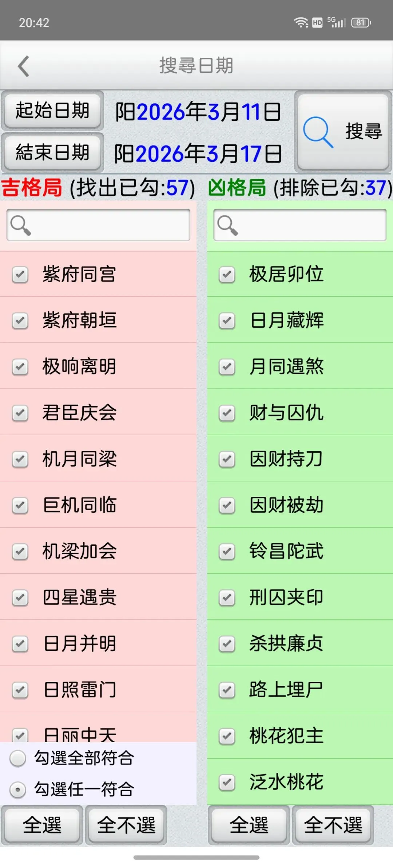Viewport: 393px width, 868px height.
Task: Click 全不選 under the 凶格局 list
Action: (x=333, y=825)
